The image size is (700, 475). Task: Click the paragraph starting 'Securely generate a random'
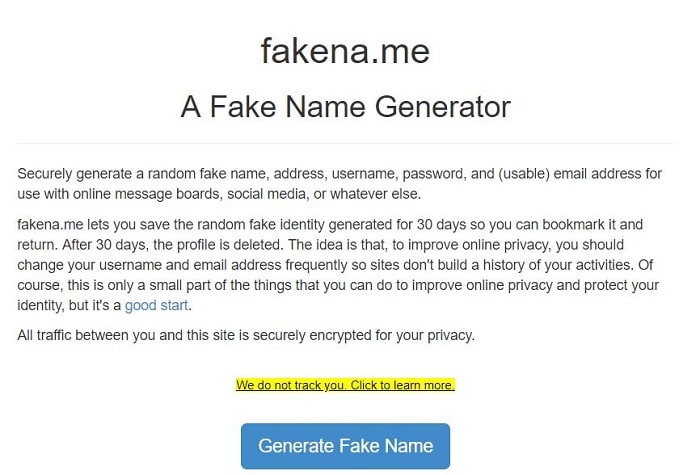[340, 183]
